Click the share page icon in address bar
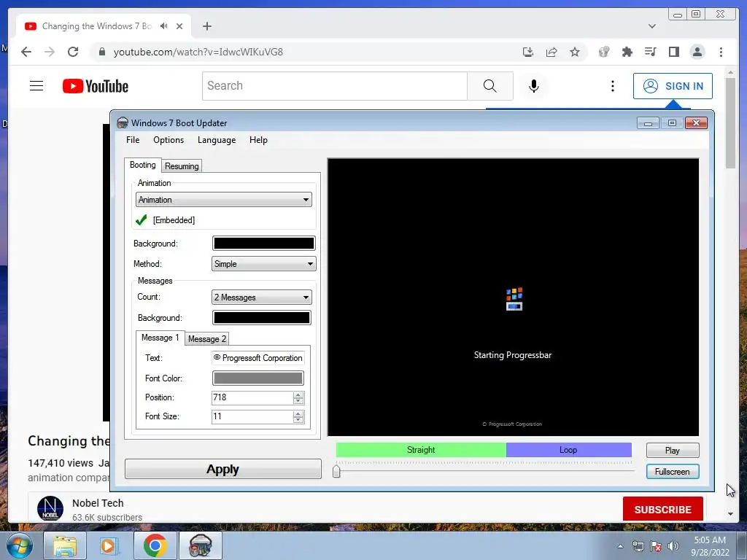Viewport: 747px width, 560px height. tap(551, 52)
